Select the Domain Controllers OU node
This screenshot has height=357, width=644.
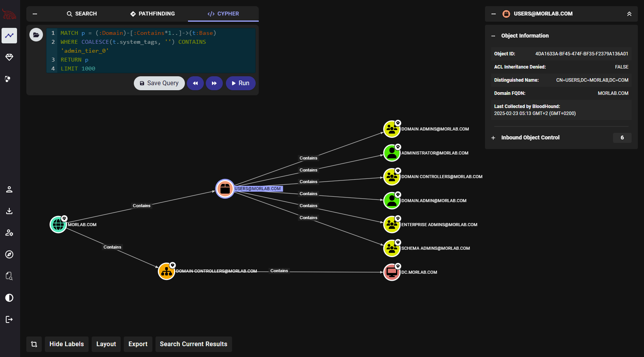point(167,271)
